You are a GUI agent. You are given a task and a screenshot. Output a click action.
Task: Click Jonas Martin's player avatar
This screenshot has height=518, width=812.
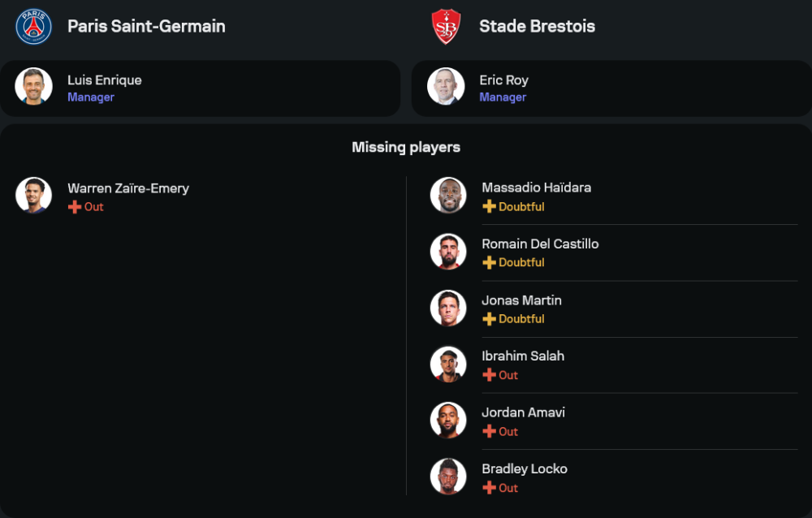tap(448, 309)
